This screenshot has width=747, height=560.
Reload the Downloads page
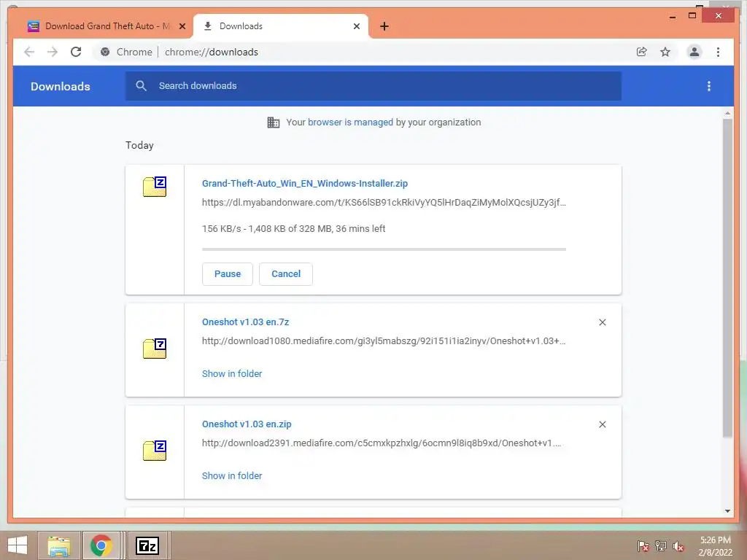(76, 52)
